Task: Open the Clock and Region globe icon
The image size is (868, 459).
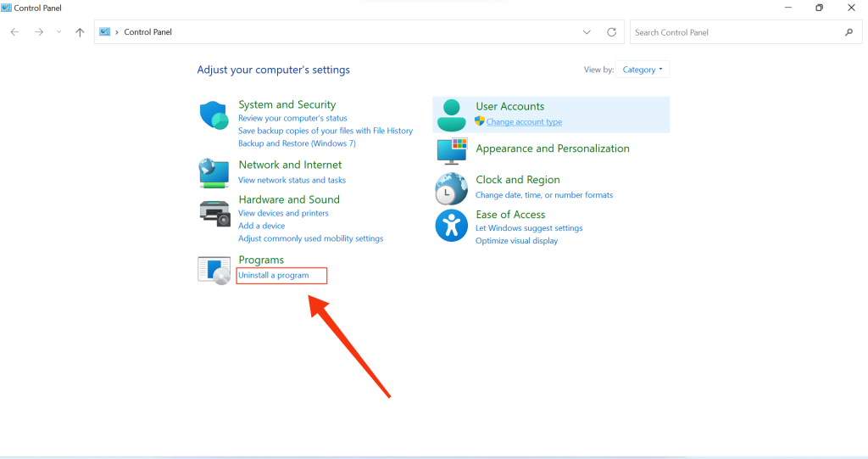Action: point(451,188)
